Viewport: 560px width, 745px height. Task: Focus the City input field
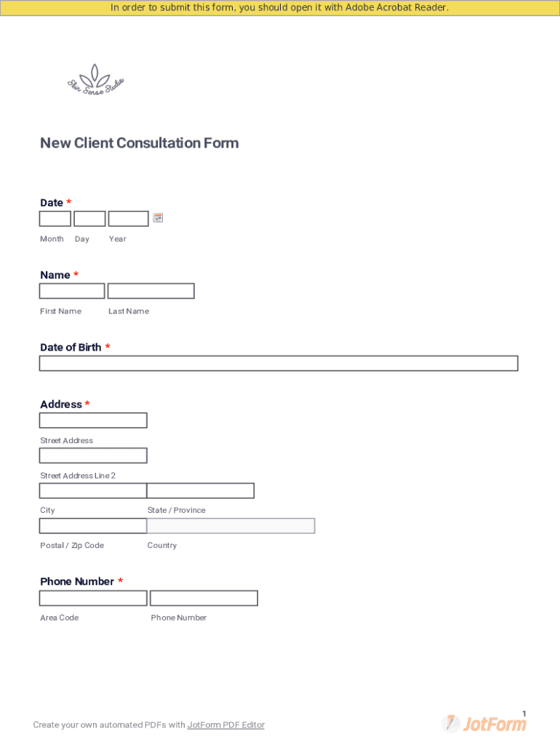point(93,490)
